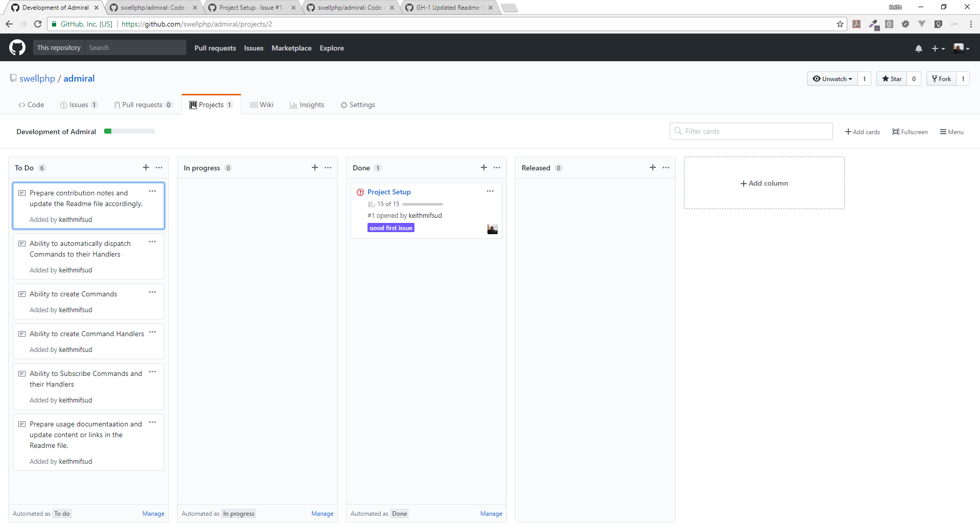The height and width of the screenshot is (529, 980).
Task: Open Project Setup card options menu
Action: point(490,191)
